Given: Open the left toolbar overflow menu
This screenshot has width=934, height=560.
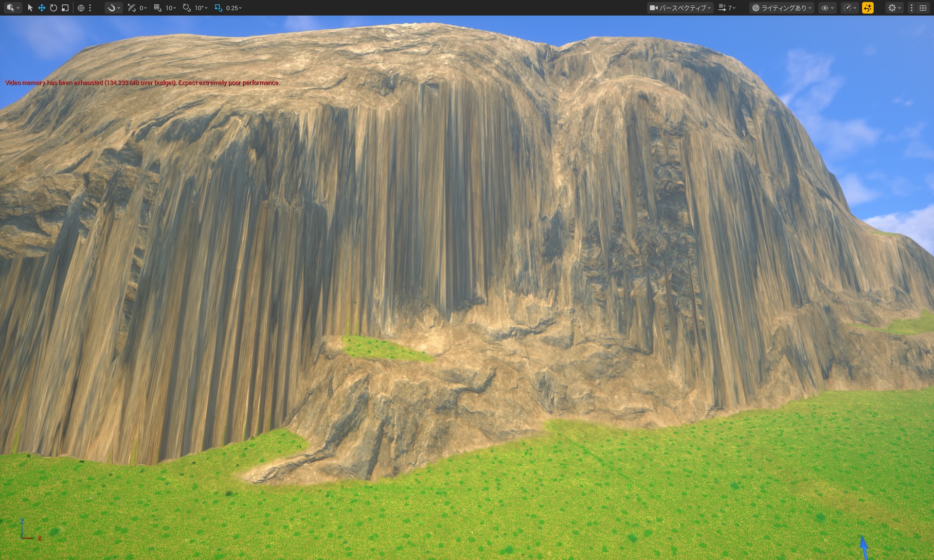Looking at the screenshot, I should click(90, 8).
